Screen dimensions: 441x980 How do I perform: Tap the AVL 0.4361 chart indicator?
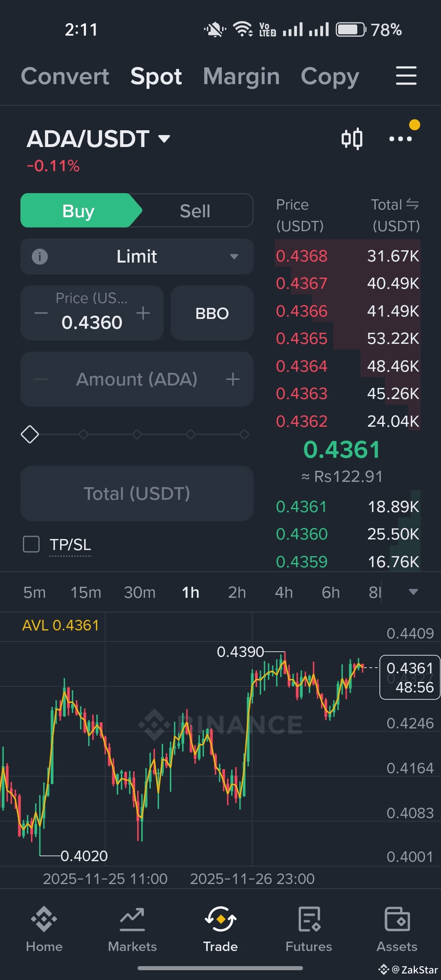pos(60,626)
